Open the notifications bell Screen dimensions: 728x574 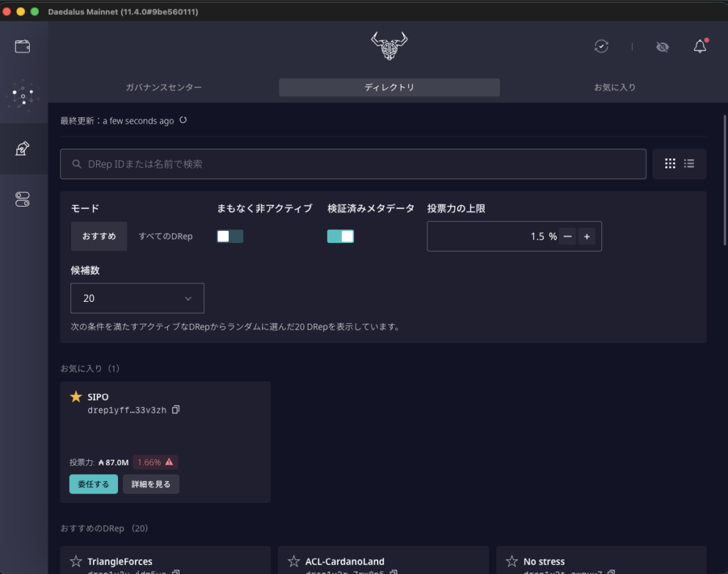[x=700, y=46]
